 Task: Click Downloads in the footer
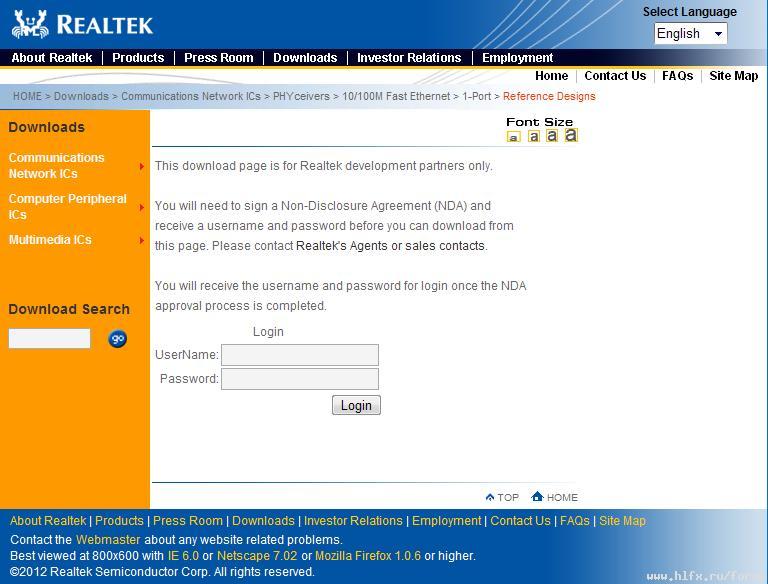click(263, 521)
